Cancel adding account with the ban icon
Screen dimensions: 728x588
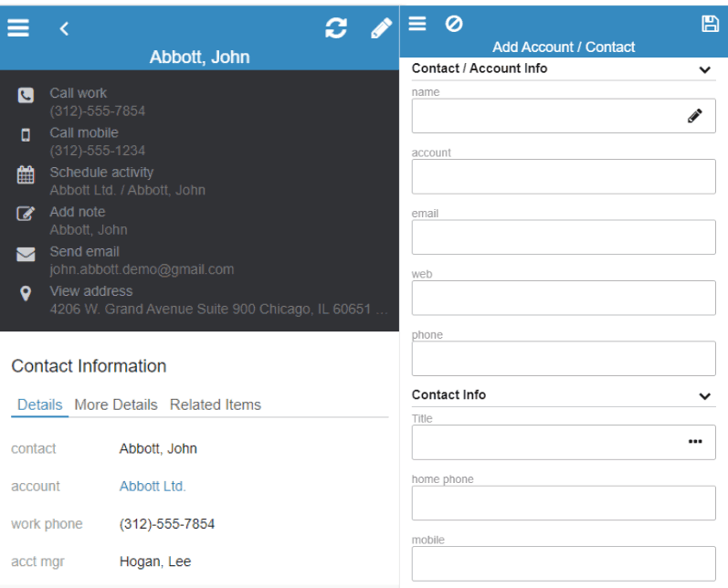(x=454, y=23)
